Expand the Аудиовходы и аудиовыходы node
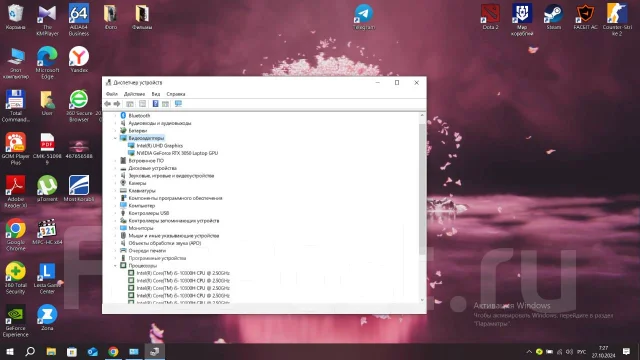640x360 pixels. click(115, 123)
